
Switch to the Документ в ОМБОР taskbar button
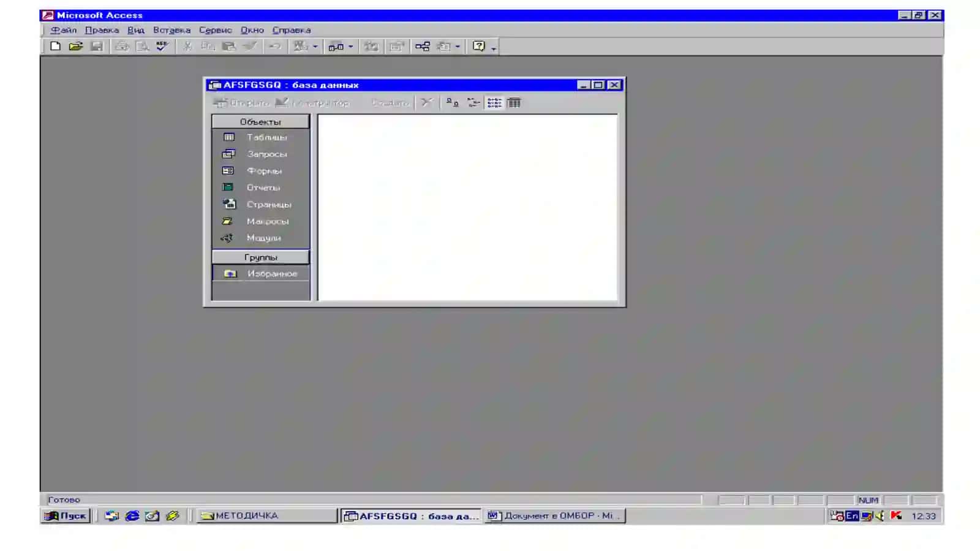(x=555, y=516)
